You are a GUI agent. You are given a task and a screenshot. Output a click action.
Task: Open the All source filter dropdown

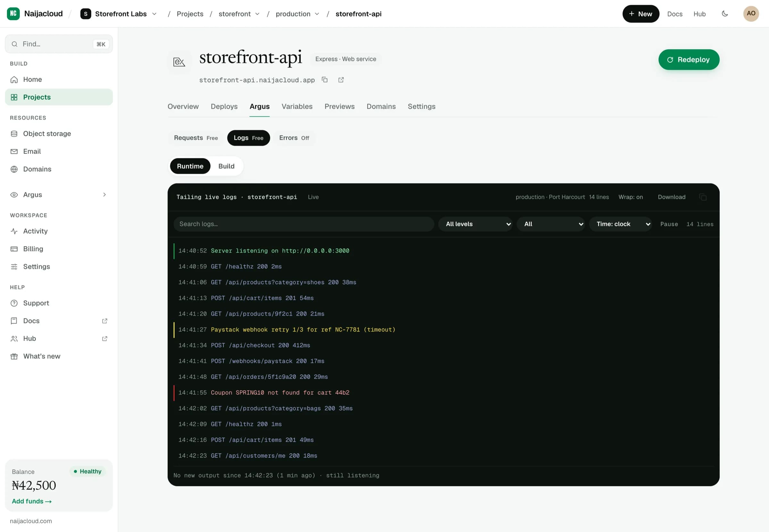pos(551,224)
